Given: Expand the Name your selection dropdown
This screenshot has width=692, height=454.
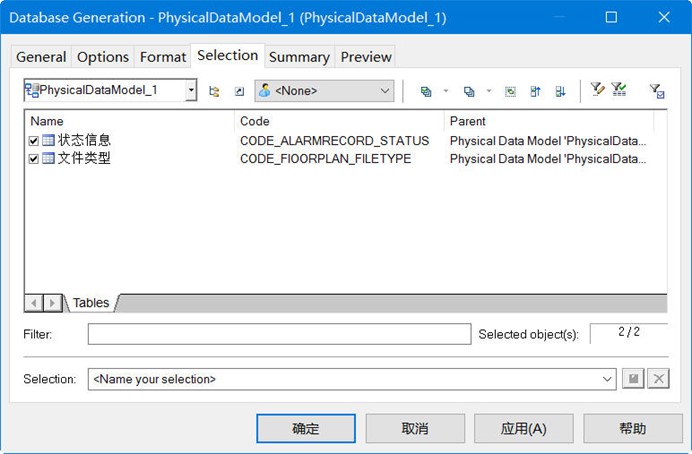Looking at the screenshot, I should [607, 379].
